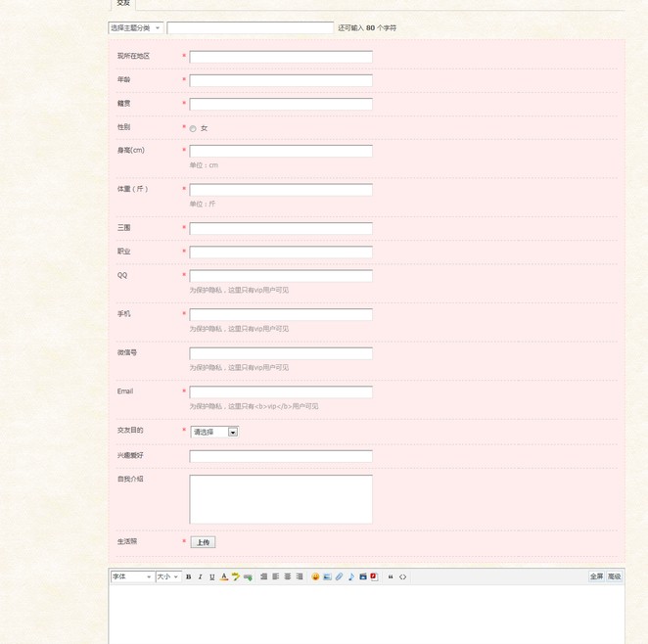Click inside the main editor body
Screen dimensions: 648x644
(366, 615)
